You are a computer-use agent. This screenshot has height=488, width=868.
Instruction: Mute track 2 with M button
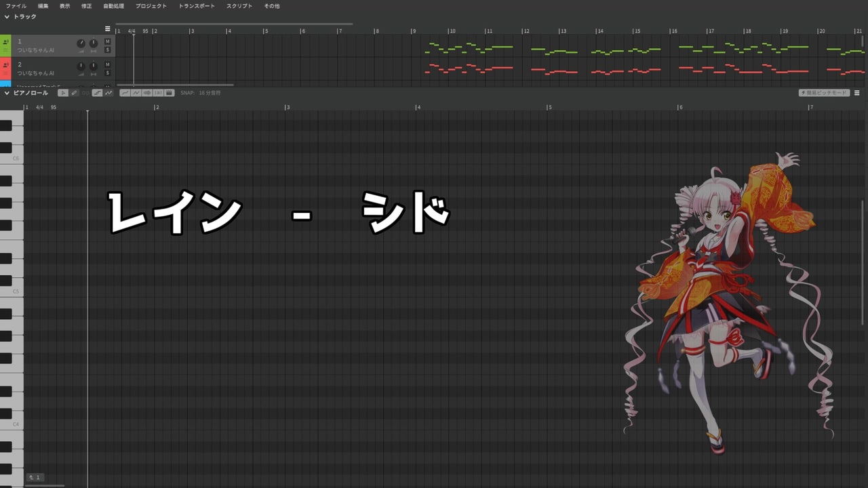pyautogui.click(x=107, y=64)
